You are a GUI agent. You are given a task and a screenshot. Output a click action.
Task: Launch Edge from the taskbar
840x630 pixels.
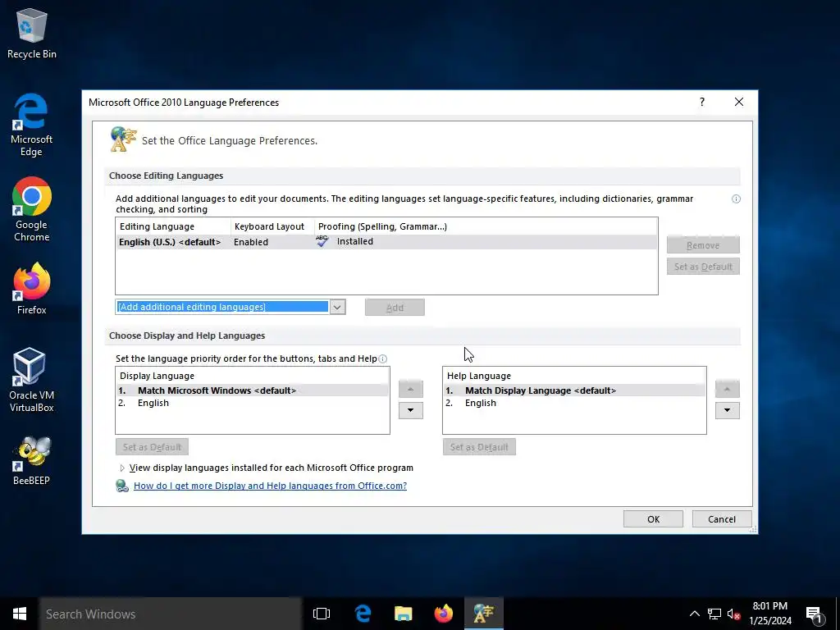363,614
